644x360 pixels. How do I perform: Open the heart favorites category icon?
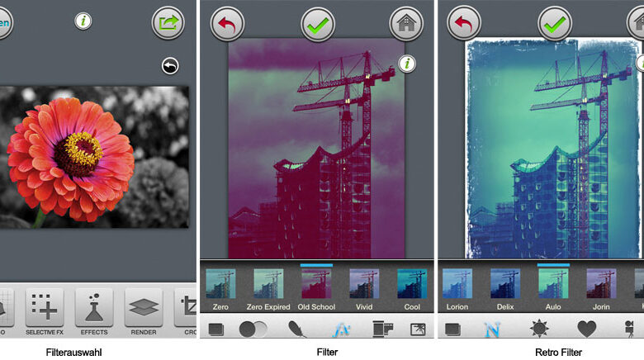tap(586, 329)
